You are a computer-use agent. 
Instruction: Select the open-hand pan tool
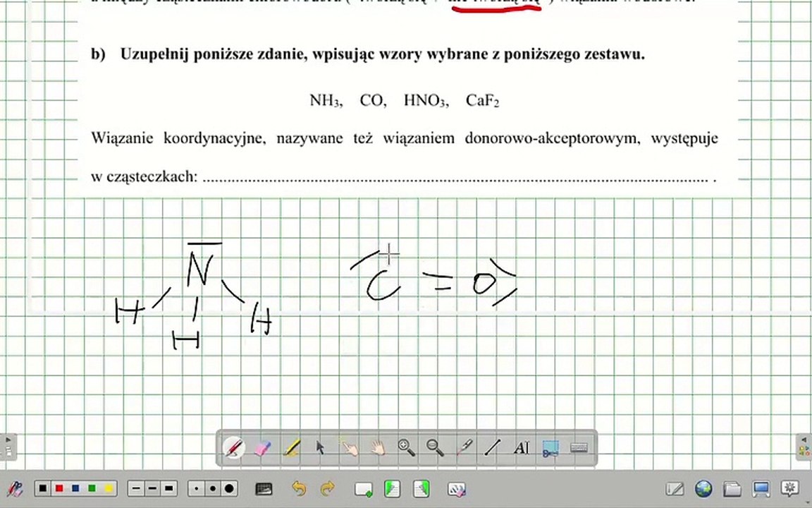coord(378,448)
